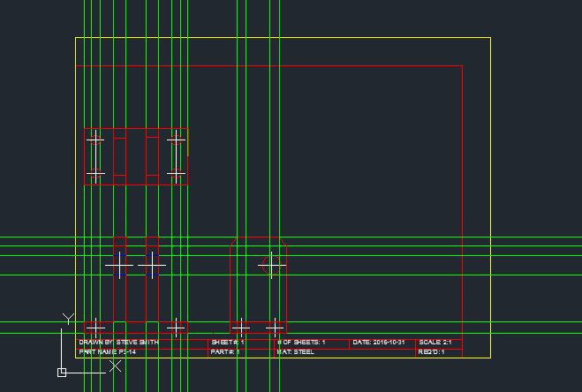The image size is (582, 392).
Task: Select the 'REQ'D: 1' text
Action: pyautogui.click(x=431, y=352)
